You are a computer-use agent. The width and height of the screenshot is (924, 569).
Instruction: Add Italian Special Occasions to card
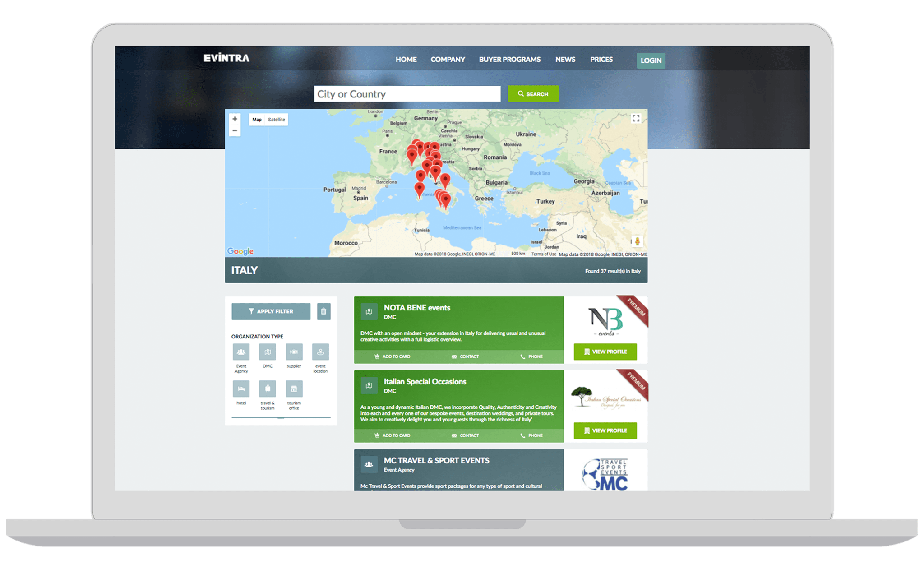[x=392, y=435]
